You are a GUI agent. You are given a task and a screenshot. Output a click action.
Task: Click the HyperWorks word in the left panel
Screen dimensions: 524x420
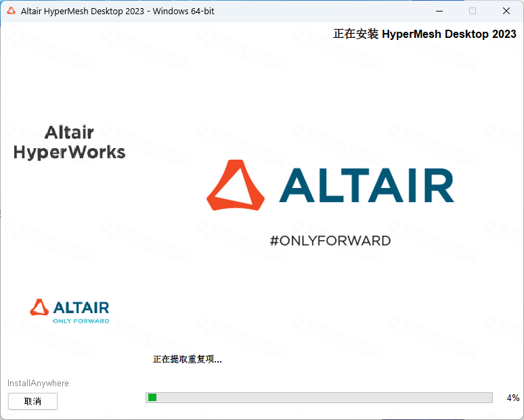click(x=69, y=152)
